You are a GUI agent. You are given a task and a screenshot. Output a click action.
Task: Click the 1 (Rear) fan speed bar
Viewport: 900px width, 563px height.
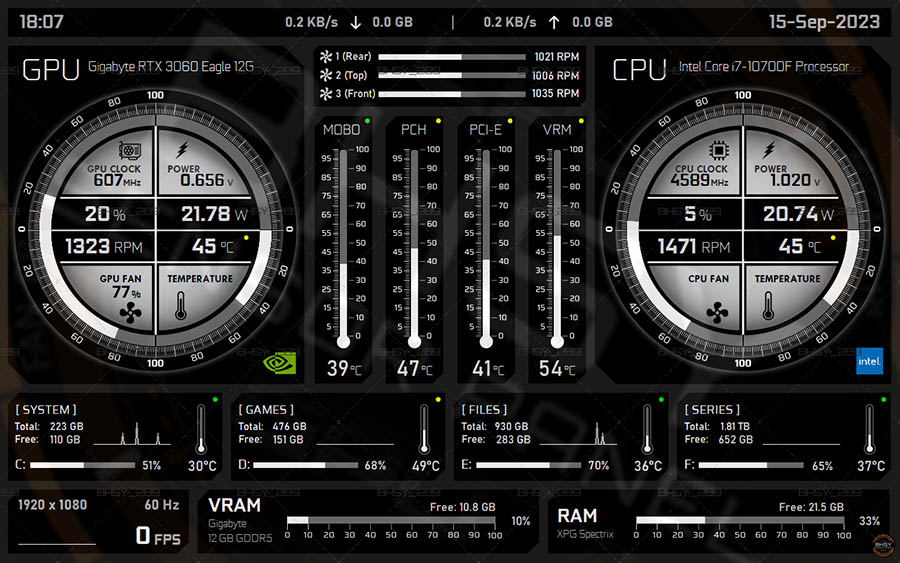click(x=452, y=57)
